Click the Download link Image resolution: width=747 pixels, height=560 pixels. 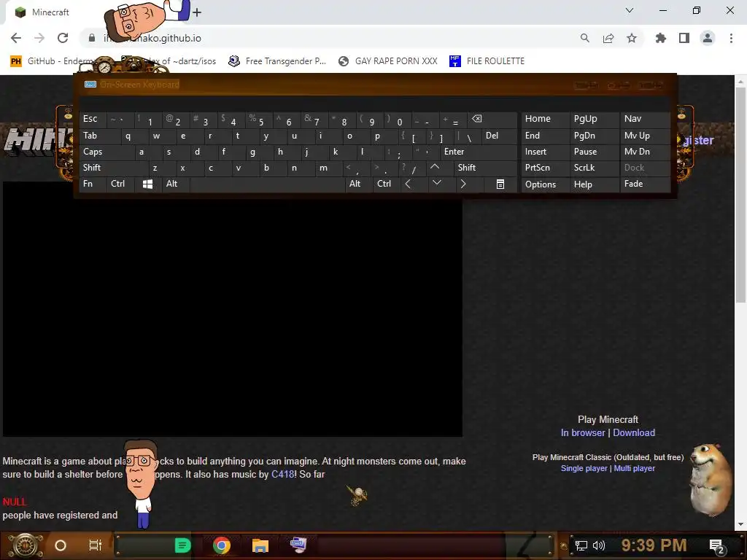(634, 432)
